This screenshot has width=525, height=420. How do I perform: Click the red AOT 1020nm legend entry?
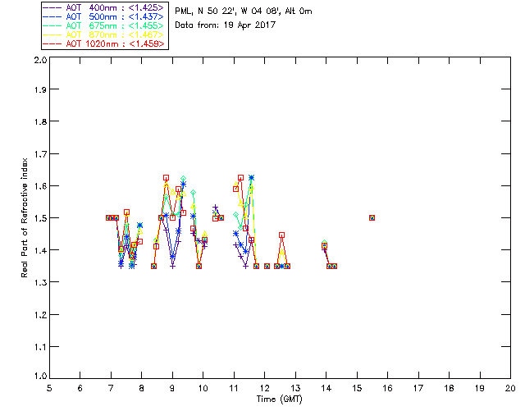tap(104, 43)
